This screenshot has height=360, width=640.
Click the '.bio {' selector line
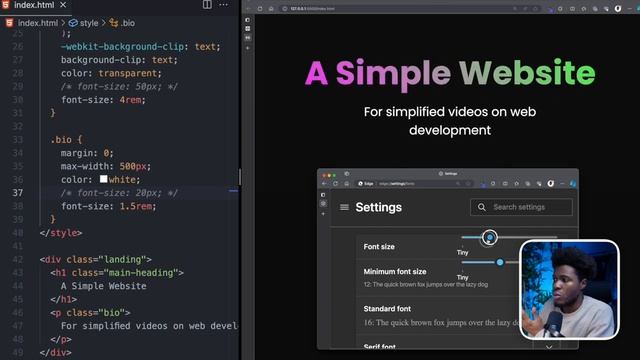coord(66,140)
